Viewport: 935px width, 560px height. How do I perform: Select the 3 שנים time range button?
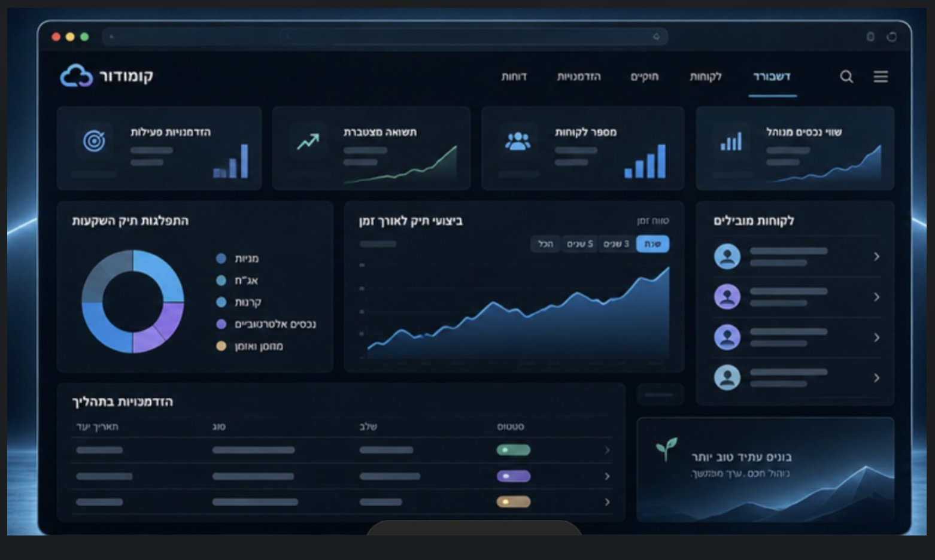(617, 244)
